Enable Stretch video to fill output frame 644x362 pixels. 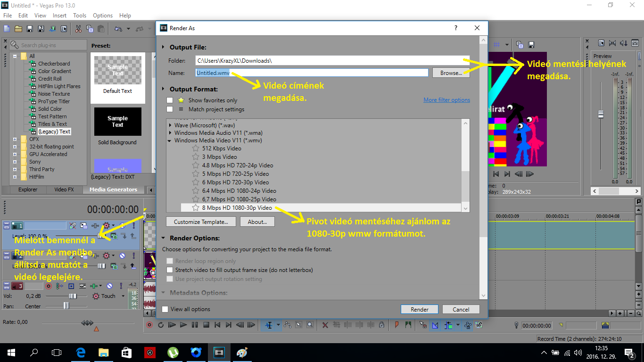point(170,270)
